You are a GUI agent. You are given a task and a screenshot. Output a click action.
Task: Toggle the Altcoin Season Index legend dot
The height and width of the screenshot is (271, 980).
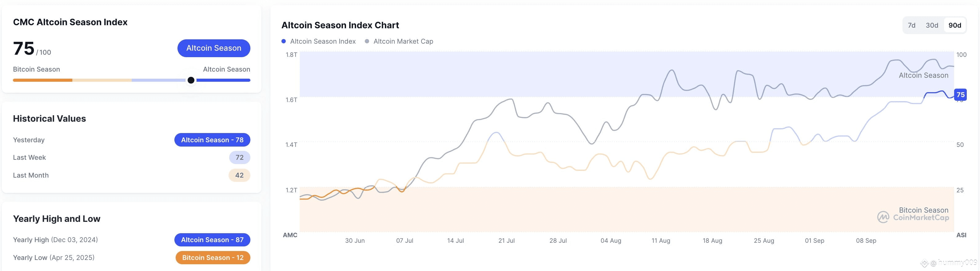pyautogui.click(x=283, y=41)
